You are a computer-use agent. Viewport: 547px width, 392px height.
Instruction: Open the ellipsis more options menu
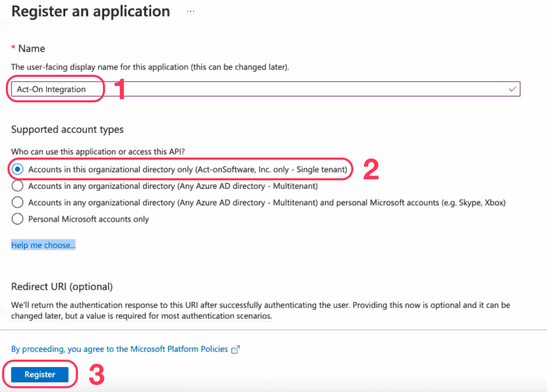point(190,11)
